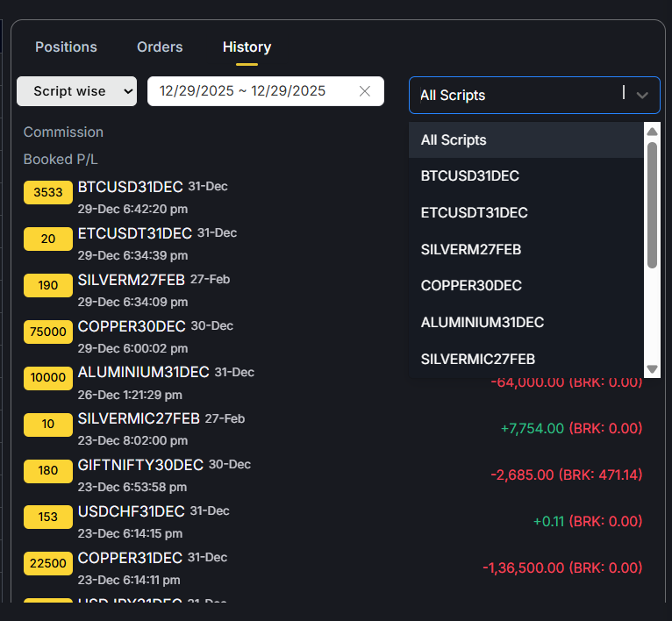Viewport: 672px width, 621px height.
Task: Open the USDCHF31DEC history entry
Action: [132, 511]
